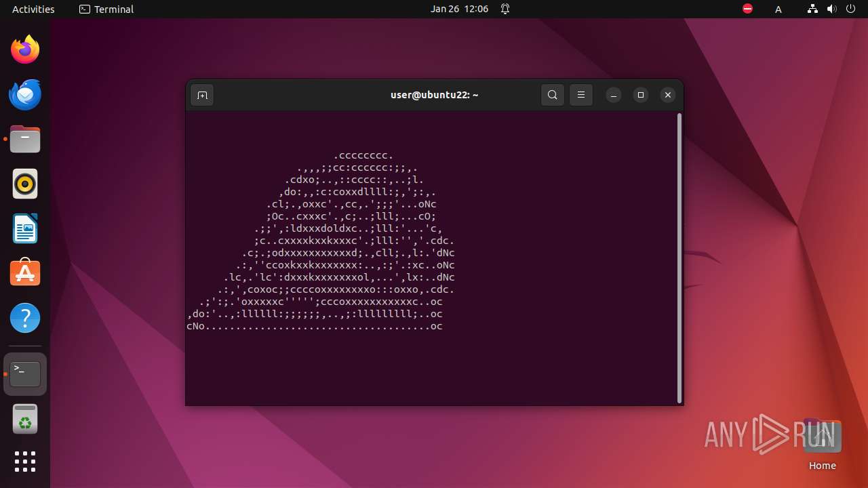Click the last ASCII line starting cNo

point(315,326)
